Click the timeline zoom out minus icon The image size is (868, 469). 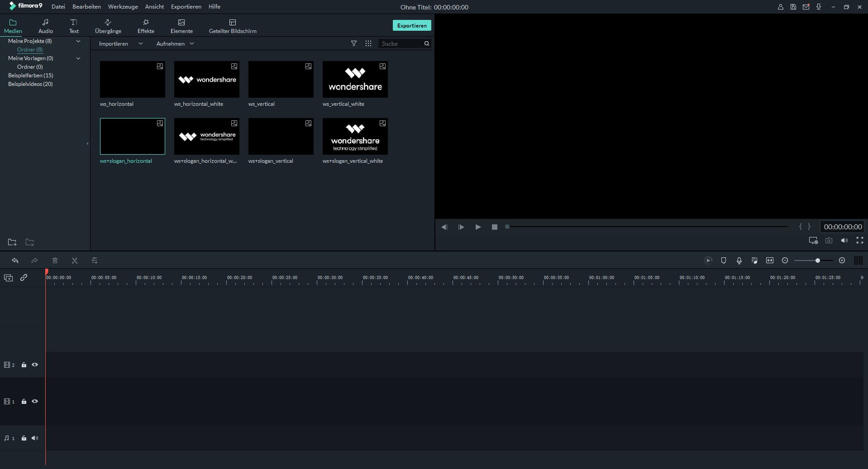785,261
